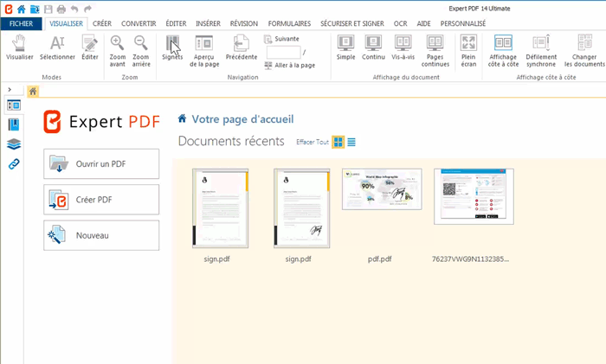
Task: Open the FICHIER menu
Action: coord(22,23)
